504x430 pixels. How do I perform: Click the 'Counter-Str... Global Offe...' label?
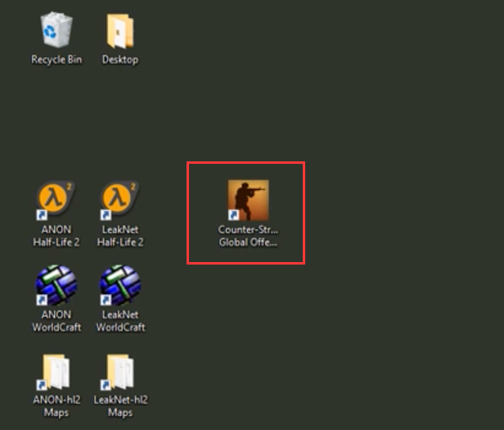(248, 236)
